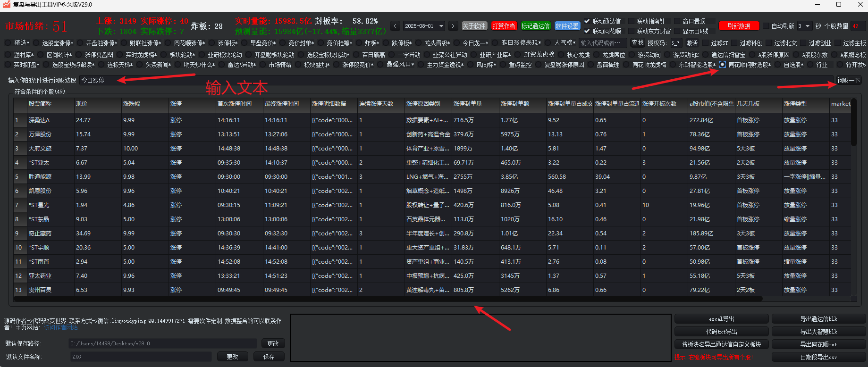Click the 激活 activation button

coord(692,43)
